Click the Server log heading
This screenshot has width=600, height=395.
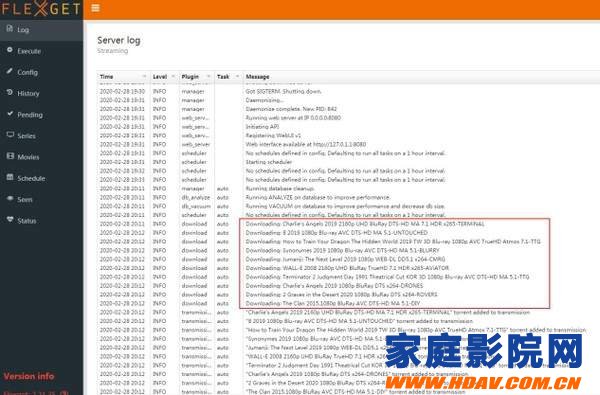pyautogui.click(x=119, y=40)
